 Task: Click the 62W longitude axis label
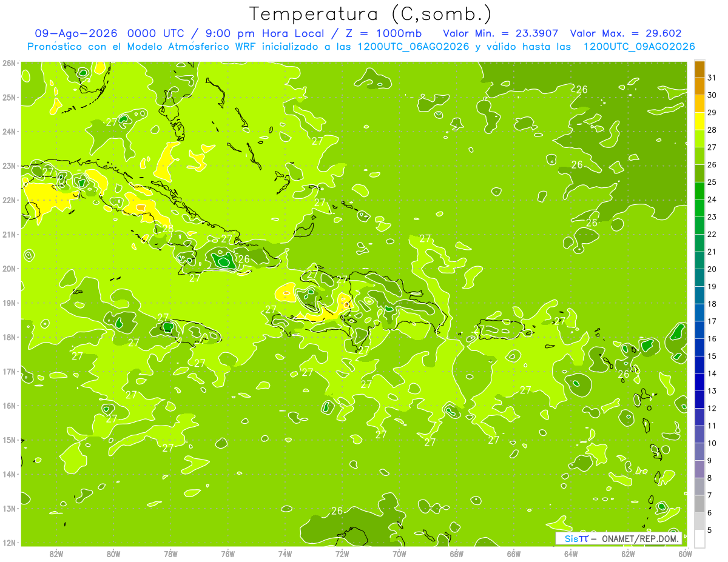tap(629, 554)
